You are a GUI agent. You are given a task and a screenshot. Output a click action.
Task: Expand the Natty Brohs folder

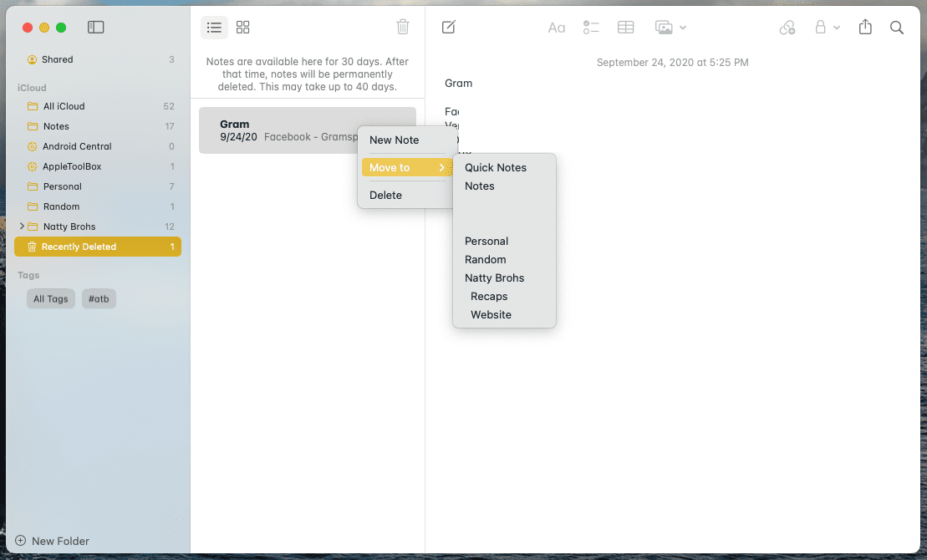click(22, 226)
